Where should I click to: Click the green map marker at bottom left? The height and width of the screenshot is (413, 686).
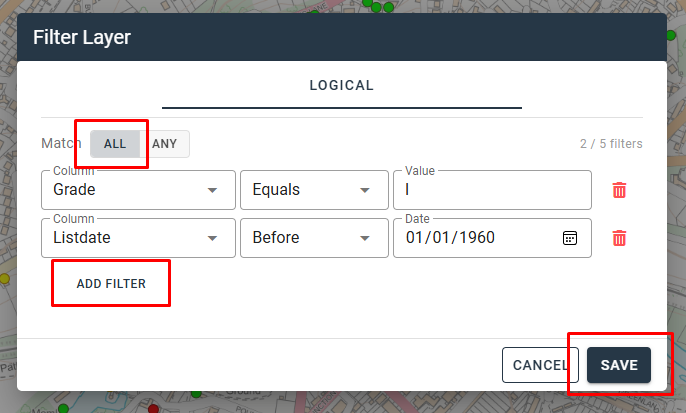pos(66,408)
